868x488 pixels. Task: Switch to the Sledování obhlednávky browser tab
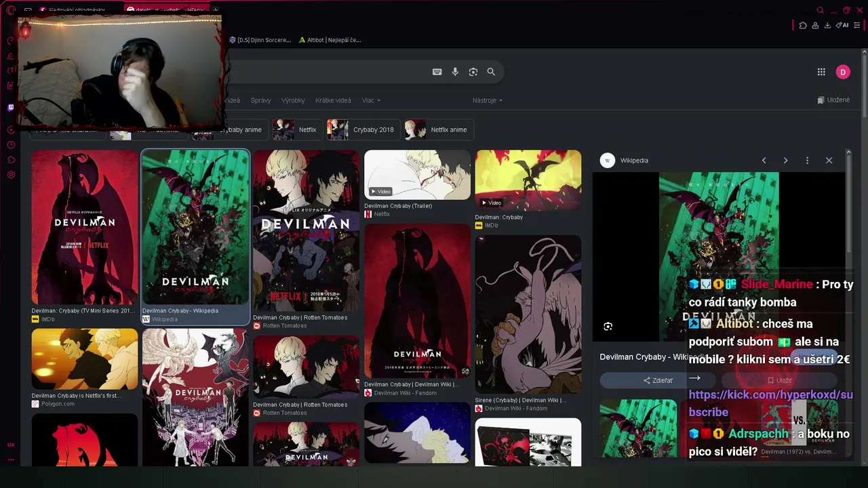pyautogui.click(x=75, y=10)
